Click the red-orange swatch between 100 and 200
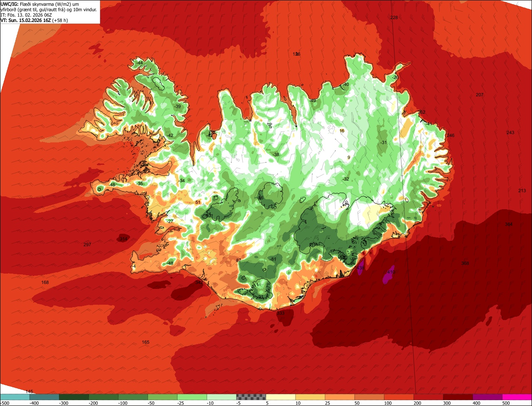Viewport: 532px width, 406px height. click(399, 396)
